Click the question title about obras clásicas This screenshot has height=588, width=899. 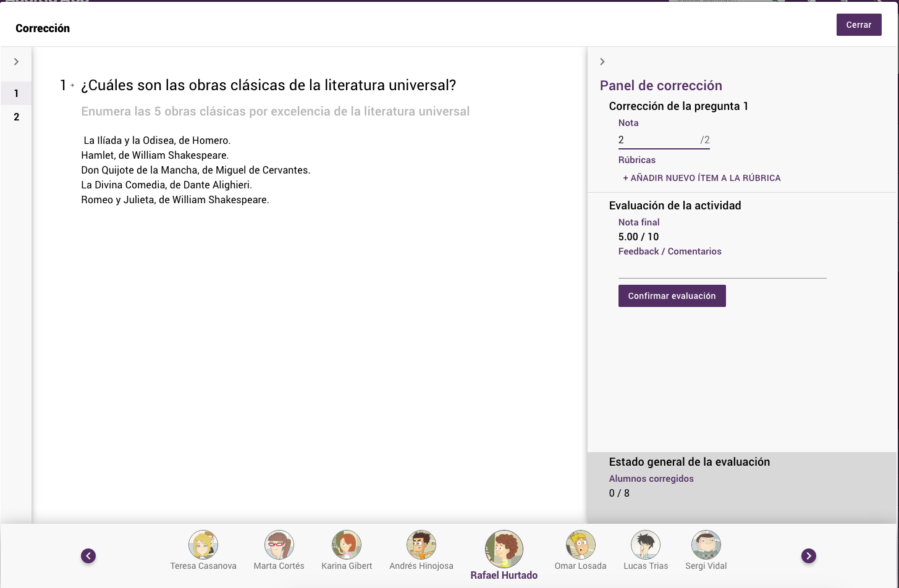tap(269, 85)
